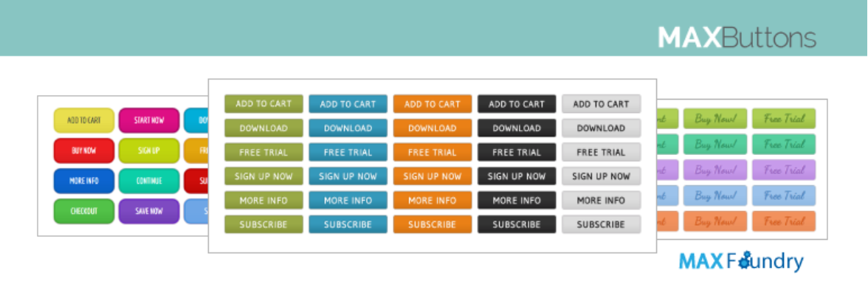Click the light gray MORE INFO button
Screen dimensions: 868x287
click(601, 200)
